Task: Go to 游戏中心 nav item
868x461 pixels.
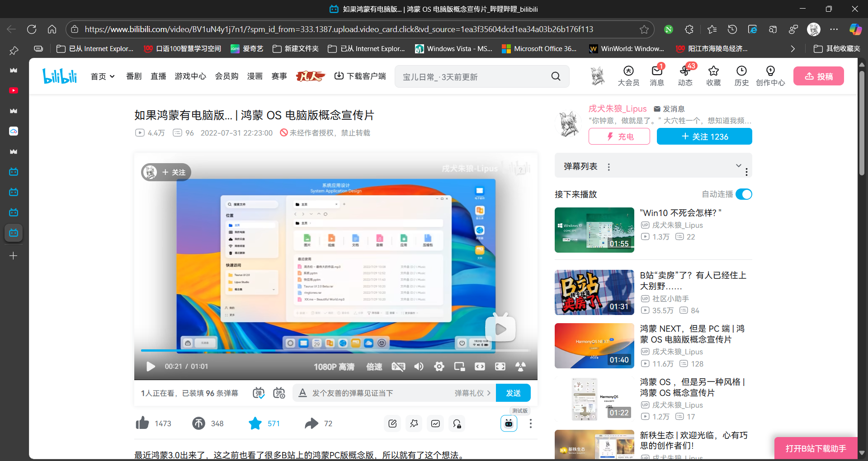Action: (190, 76)
